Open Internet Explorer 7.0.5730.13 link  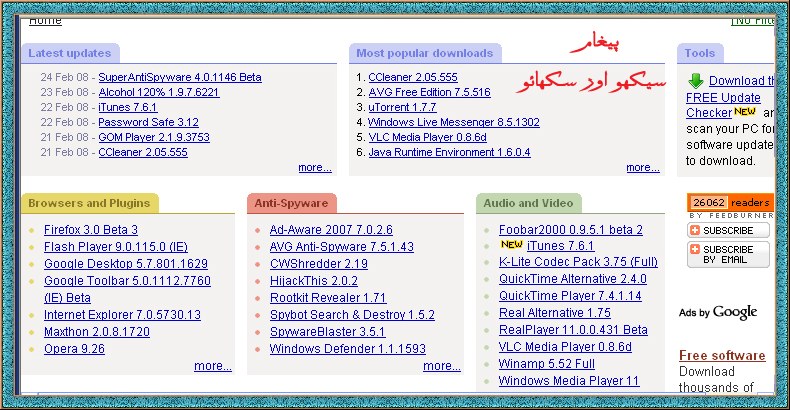click(122, 315)
